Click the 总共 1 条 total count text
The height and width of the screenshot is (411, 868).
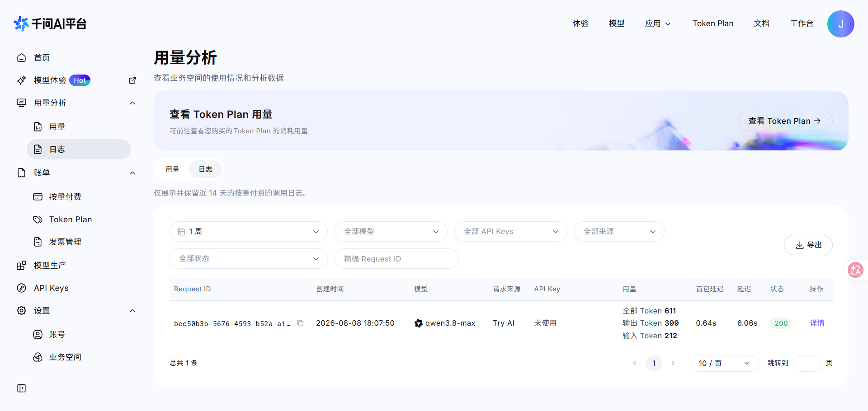(x=184, y=363)
